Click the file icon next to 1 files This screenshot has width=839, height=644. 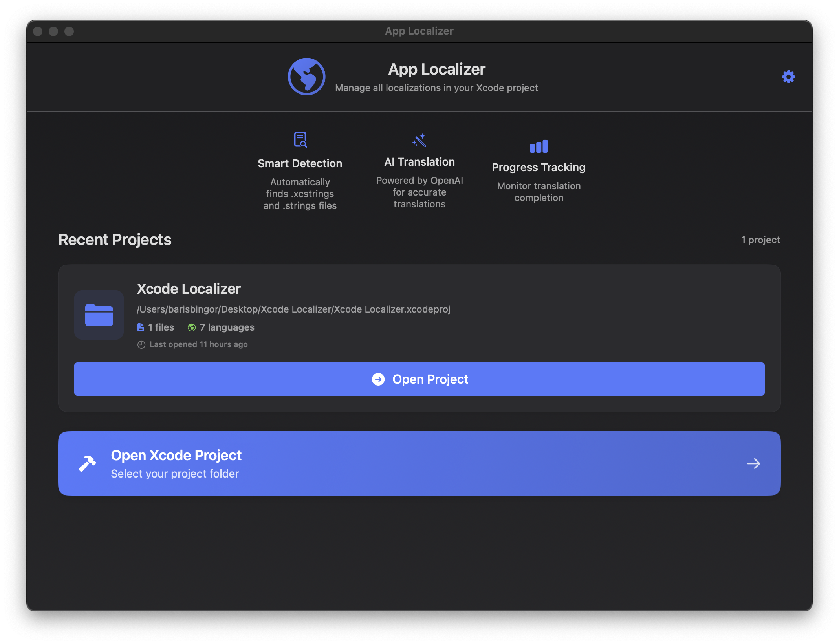[x=140, y=327]
